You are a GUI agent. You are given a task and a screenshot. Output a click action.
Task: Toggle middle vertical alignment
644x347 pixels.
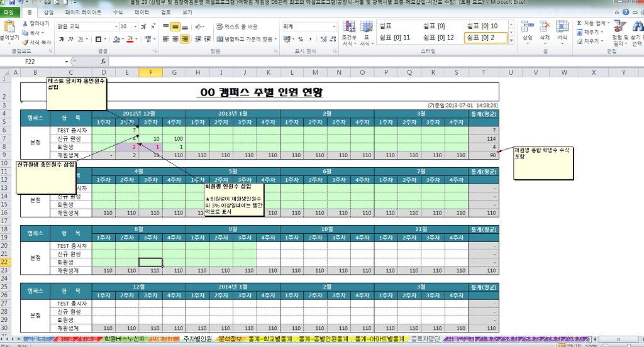[x=175, y=26]
